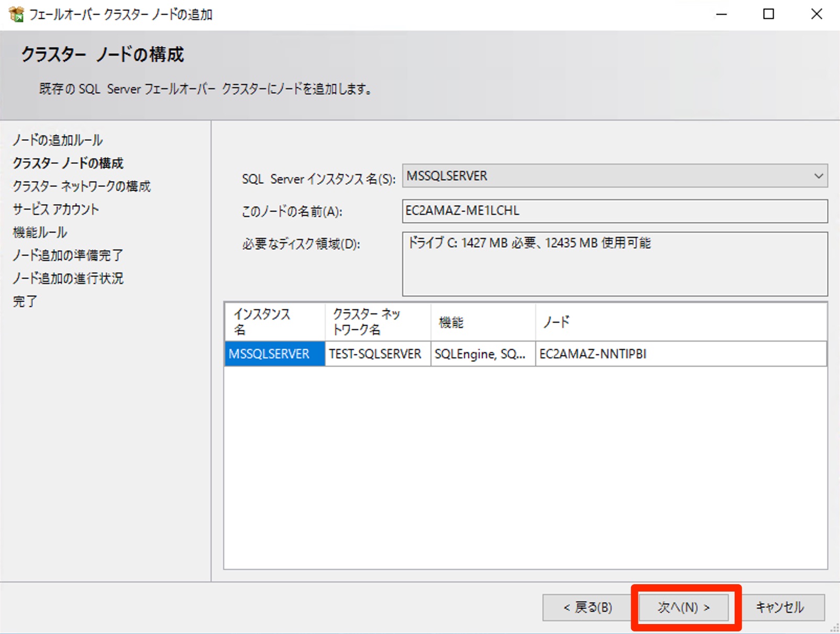Image resolution: width=840 pixels, height=634 pixels.
Task: Click the failover cluster wizard icon in title bar
Action: pos(17,14)
